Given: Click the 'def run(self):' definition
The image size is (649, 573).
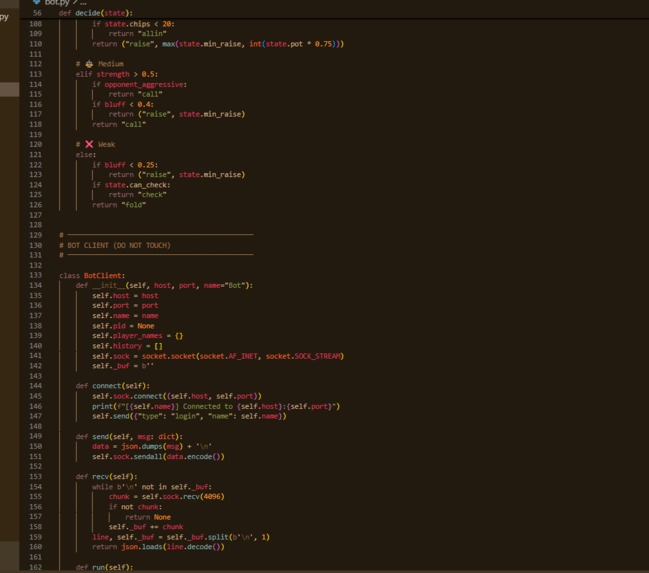Looking at the screenshot, I should [x=104, y=567].
